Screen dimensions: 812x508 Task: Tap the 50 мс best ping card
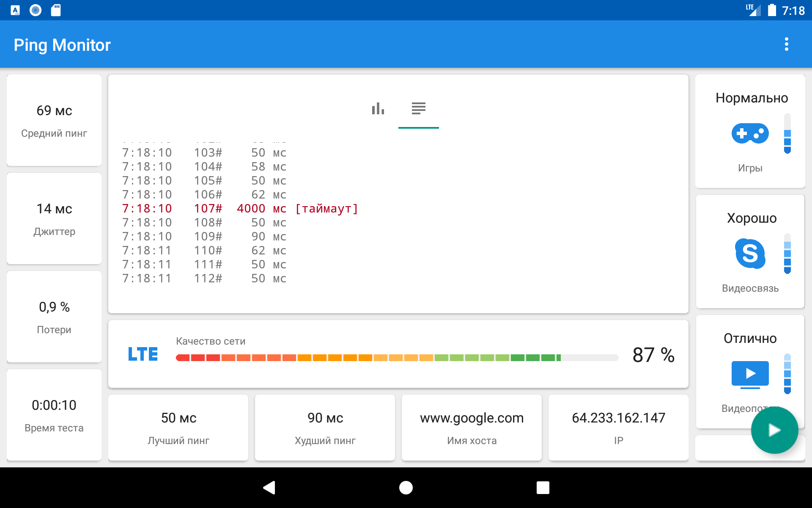(178, 428)
